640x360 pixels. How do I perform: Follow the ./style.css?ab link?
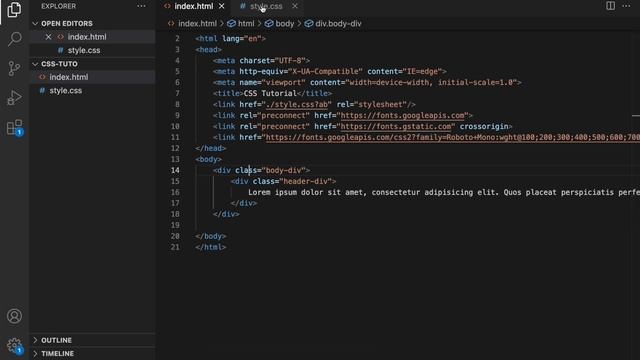297,104
